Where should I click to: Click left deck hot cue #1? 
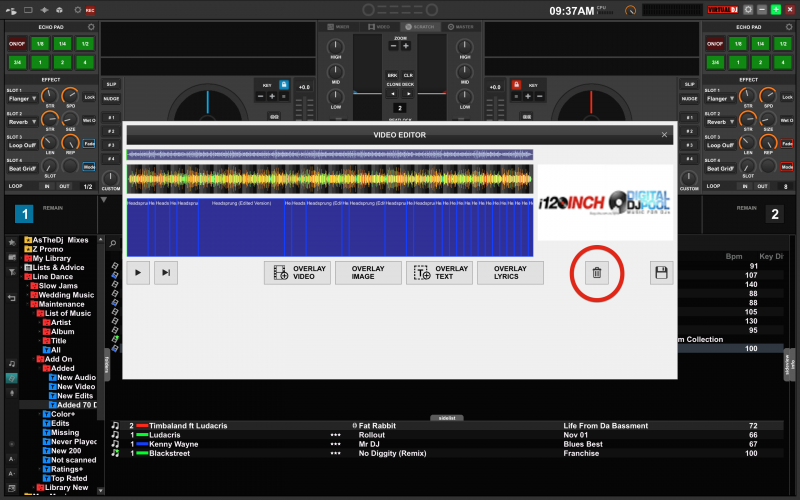[111, 117]
